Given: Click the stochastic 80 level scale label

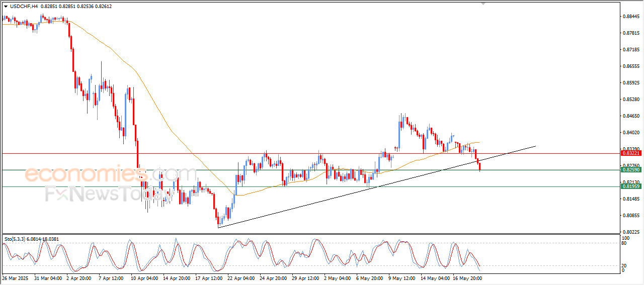Looking at the screenshot, I should click(x=625, y=243).
